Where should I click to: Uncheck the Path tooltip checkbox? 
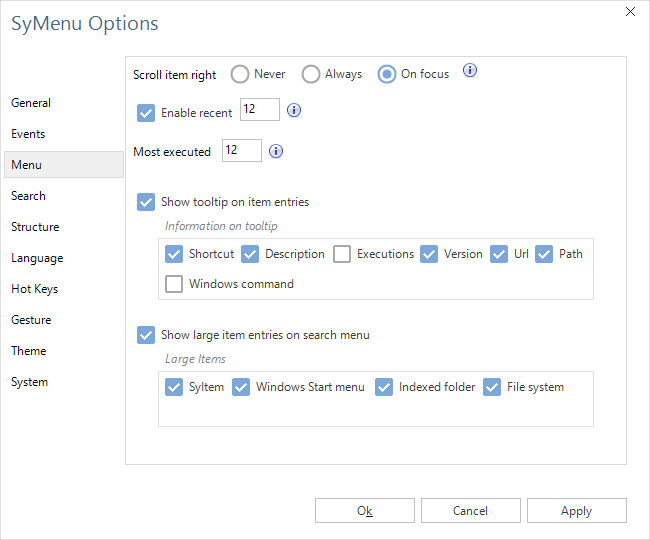[x=544, y=254]
